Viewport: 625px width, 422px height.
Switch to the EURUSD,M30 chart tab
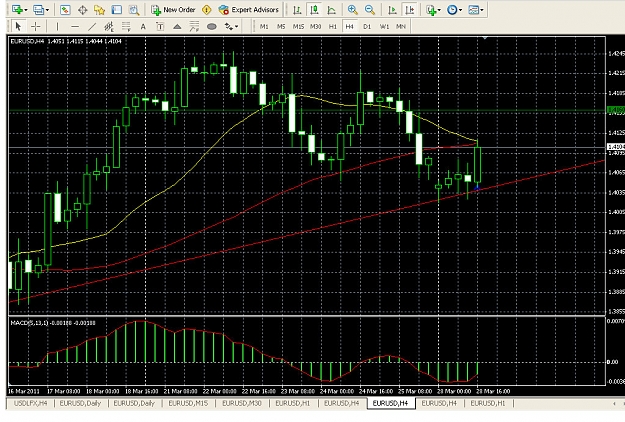(242, 403)
